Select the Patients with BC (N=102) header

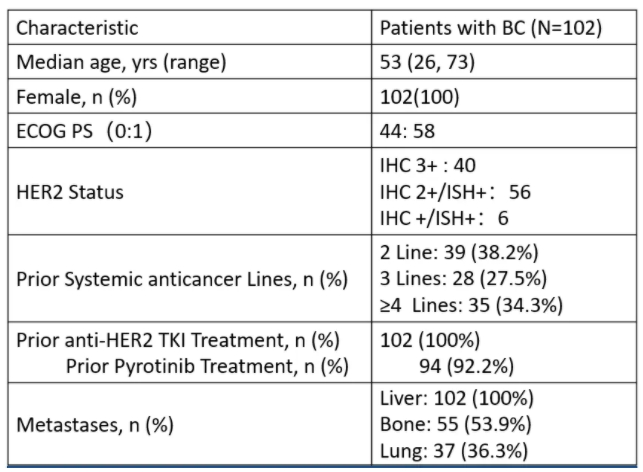click(490, 27)
